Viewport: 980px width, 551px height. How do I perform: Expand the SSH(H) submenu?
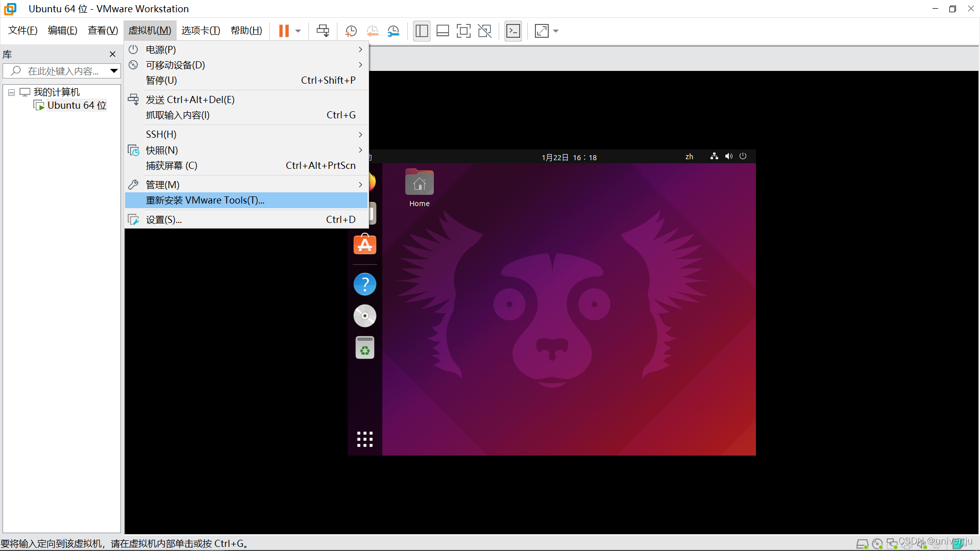tap(247, 134)
